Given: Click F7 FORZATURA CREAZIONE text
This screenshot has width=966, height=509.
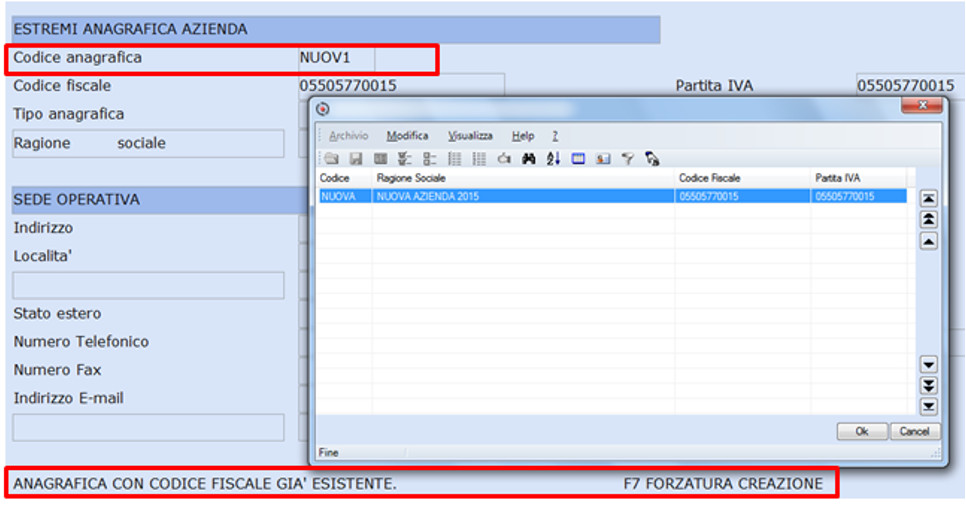Looking at the screenshot, I should point(723,484).
